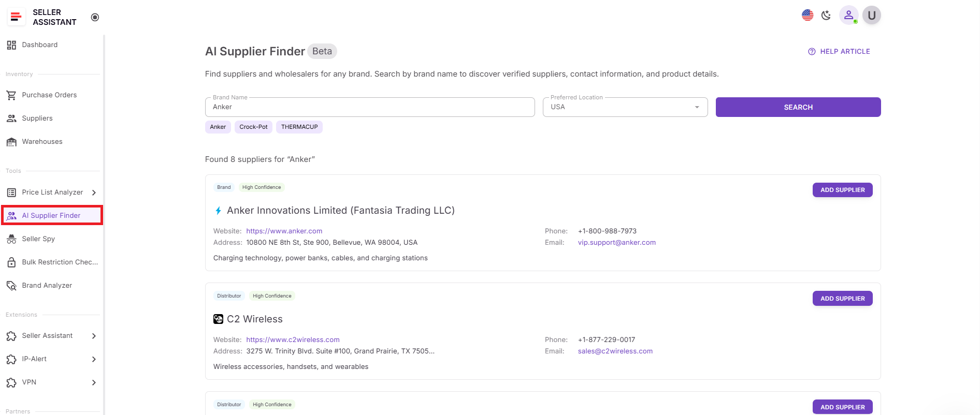Click the Seller Assistant logo icon

tap(16, 17)
